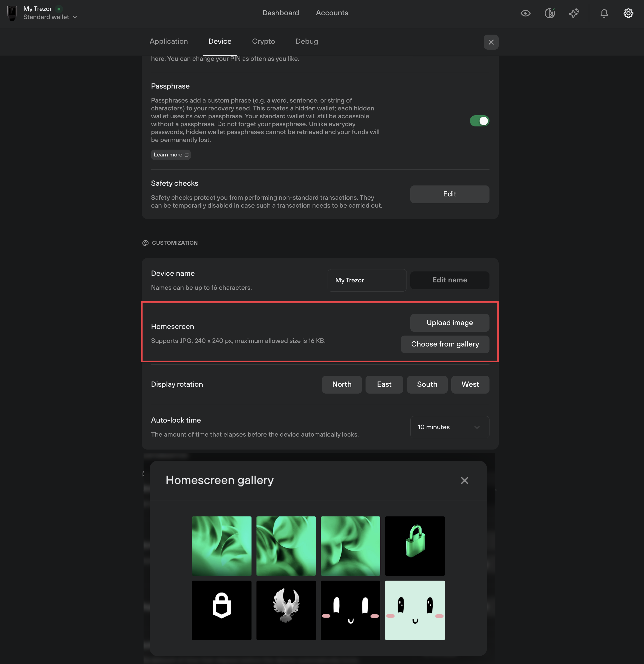This screenshot has height=664, width=644.
Task: Close the Homescreen gallery dialog
Action: [464, 480]
